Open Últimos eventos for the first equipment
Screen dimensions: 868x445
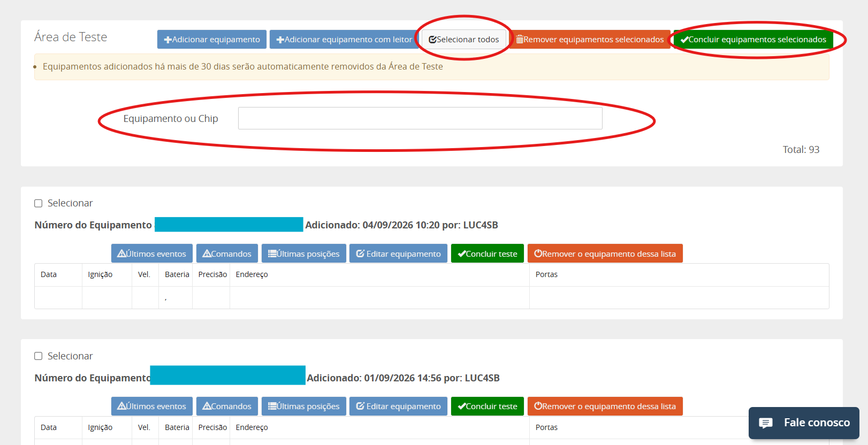pos(151,254)
